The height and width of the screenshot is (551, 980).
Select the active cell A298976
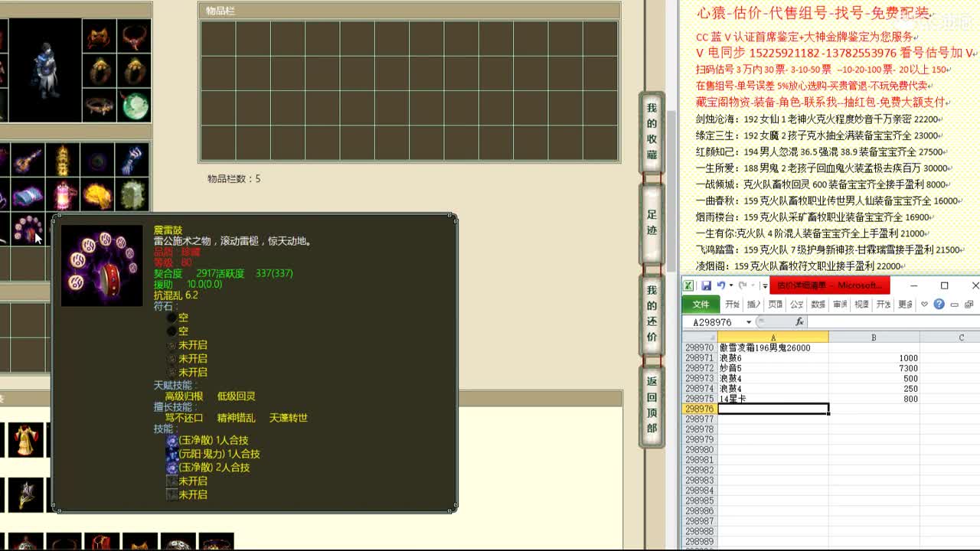773,409
